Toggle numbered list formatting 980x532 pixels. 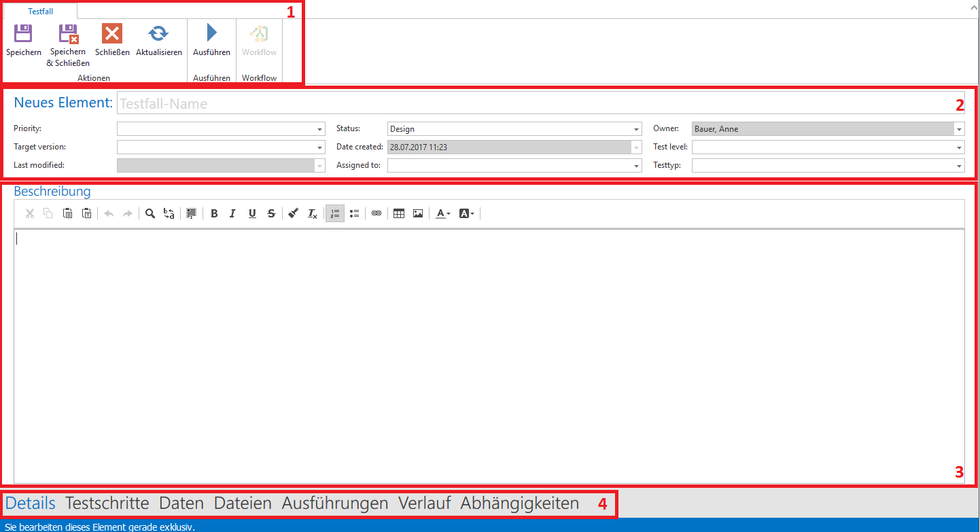click(x=334, y=213)
